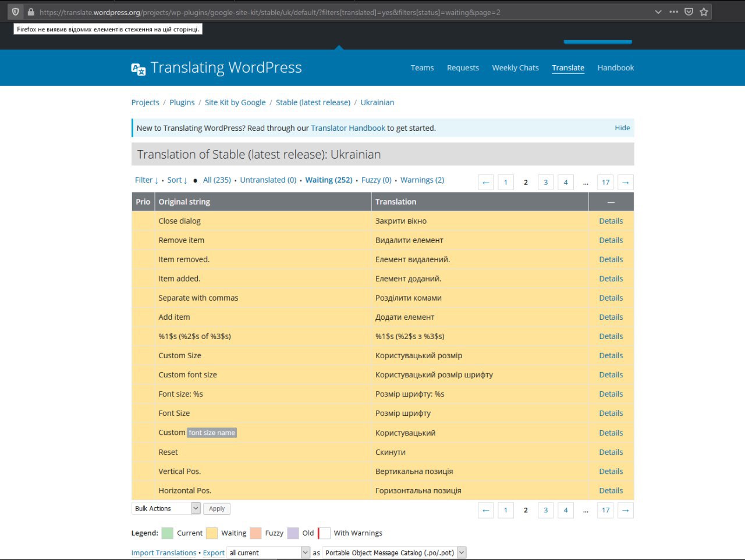The height and width of the screenshot is (560, 745).
Task: Go to next page with top right arrow
Action: pyautogui.click(x=625, y=183)
